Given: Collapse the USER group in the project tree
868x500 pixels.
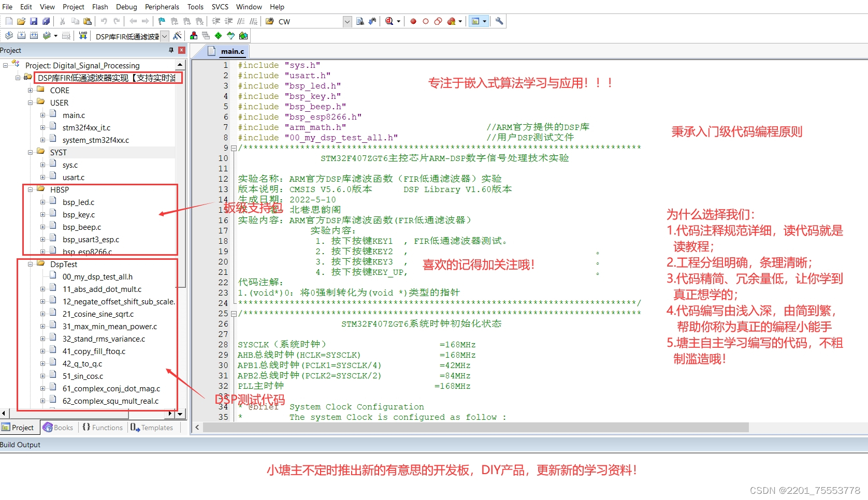Looking at the screenshot, I should click(x=31, y=103).
